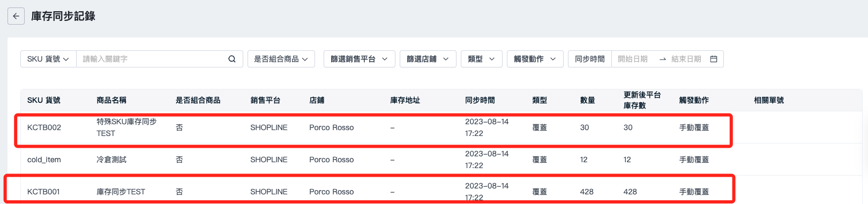Click the search magnifier icon
868x204 pixels.
232,59
